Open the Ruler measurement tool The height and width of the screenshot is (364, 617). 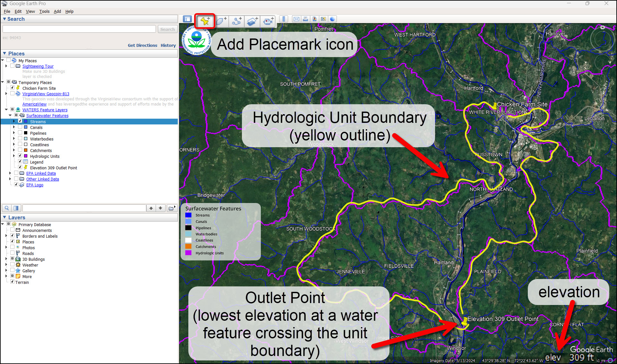pos(284,19)
